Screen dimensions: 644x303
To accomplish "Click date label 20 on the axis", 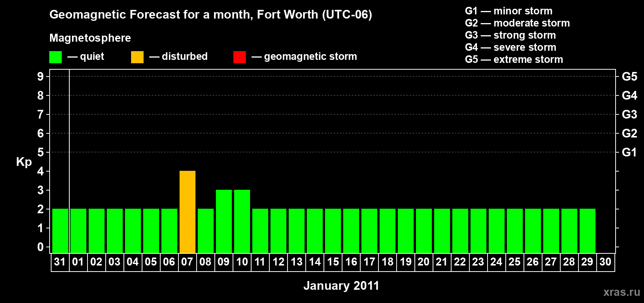I will [424, 262].
